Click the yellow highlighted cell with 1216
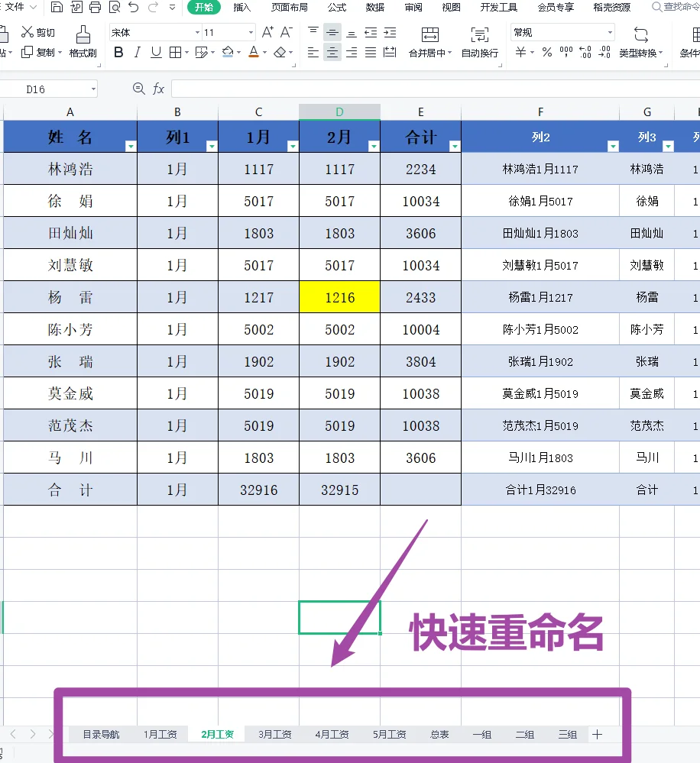 [339, 297]
